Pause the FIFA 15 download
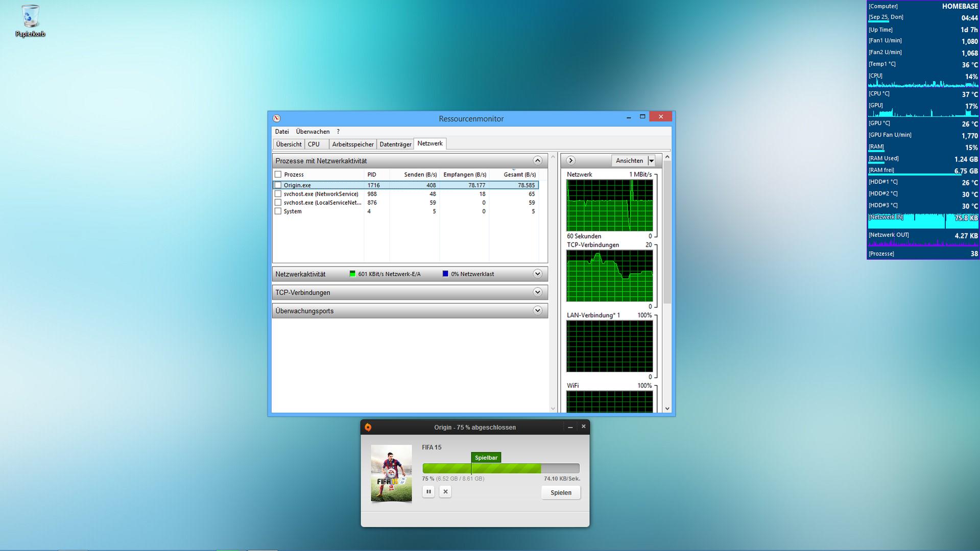The height and width of the screenshot is (551, 980). [428, 492]
